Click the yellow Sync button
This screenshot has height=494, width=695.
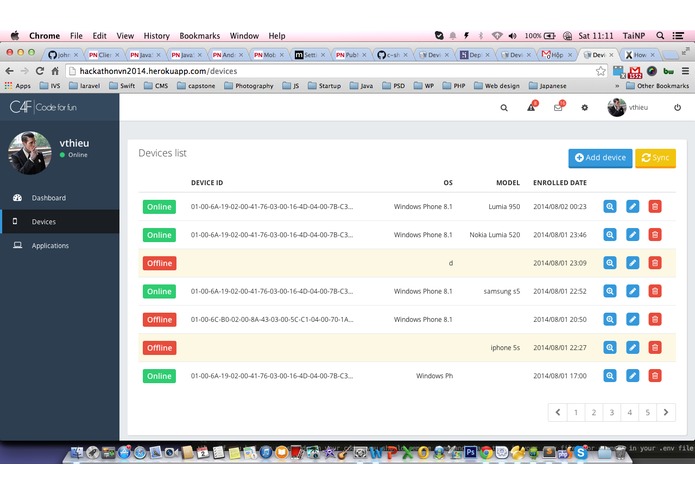[655, 158]
